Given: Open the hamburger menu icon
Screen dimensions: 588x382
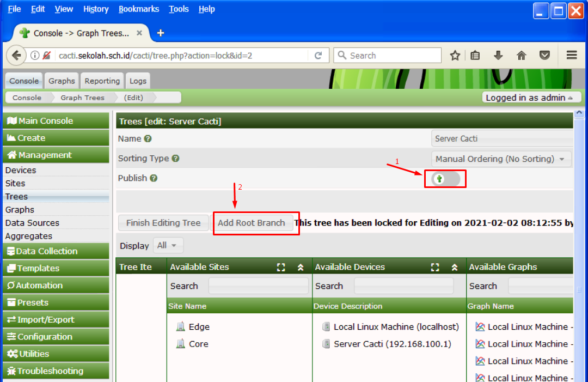Looking at the screenshot, I should tap(571, 56).
